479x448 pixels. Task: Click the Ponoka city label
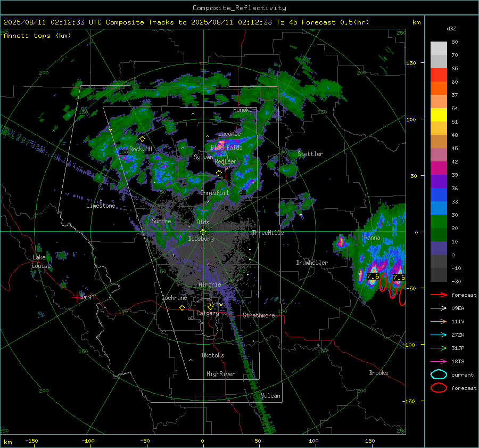(x=243, y=110)
